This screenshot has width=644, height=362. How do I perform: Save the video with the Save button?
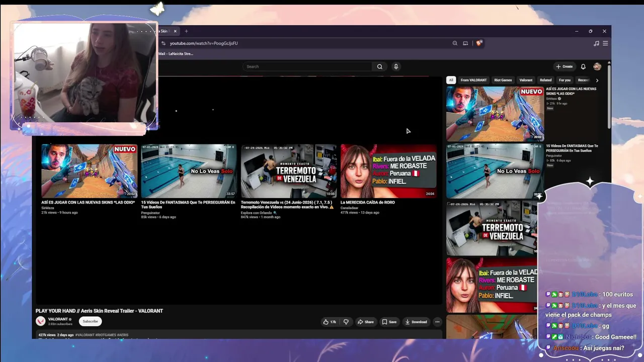tap(389, 322)
